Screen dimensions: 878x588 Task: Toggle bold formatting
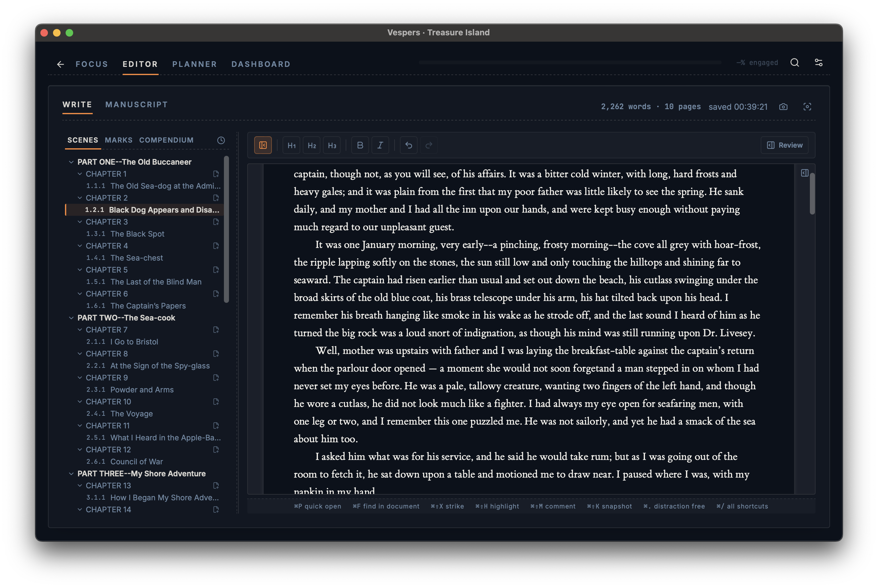coord(360,145)
